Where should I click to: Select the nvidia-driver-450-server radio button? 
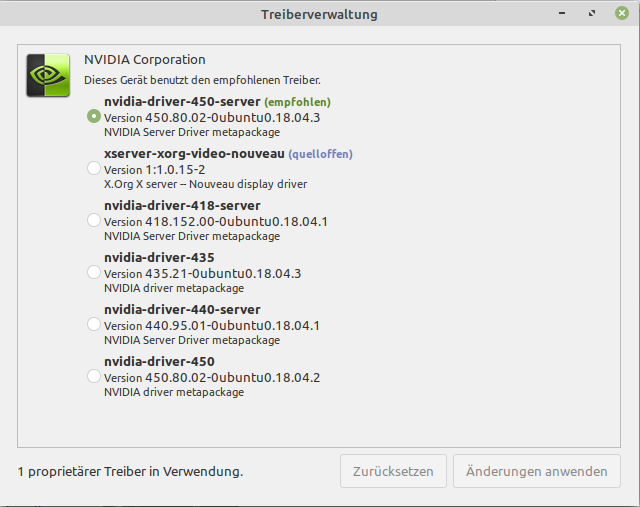tap(94, 116)
